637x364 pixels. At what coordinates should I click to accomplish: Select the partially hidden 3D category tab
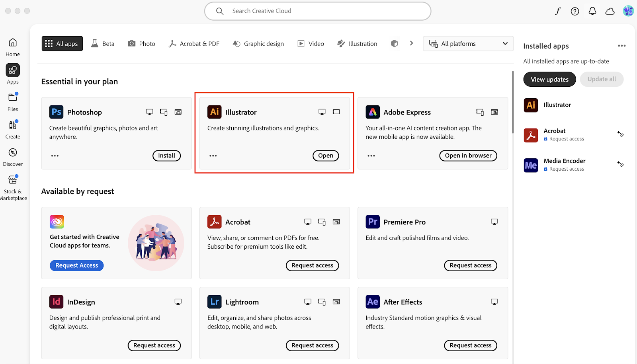[x=395, y=44]
